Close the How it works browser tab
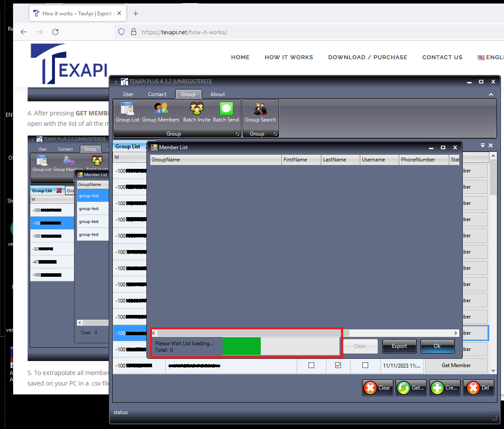Screen dimensions: 504x429 (x=119, y=13)
